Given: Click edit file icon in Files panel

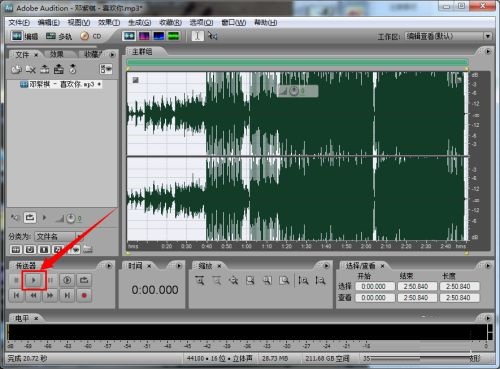Looking at the screenshot, I should click(x=59, y=69).
